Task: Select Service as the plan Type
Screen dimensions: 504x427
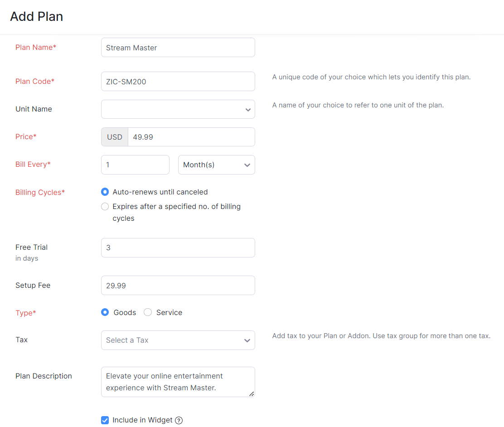Action: pyautogui.click(x=148, y=312)
